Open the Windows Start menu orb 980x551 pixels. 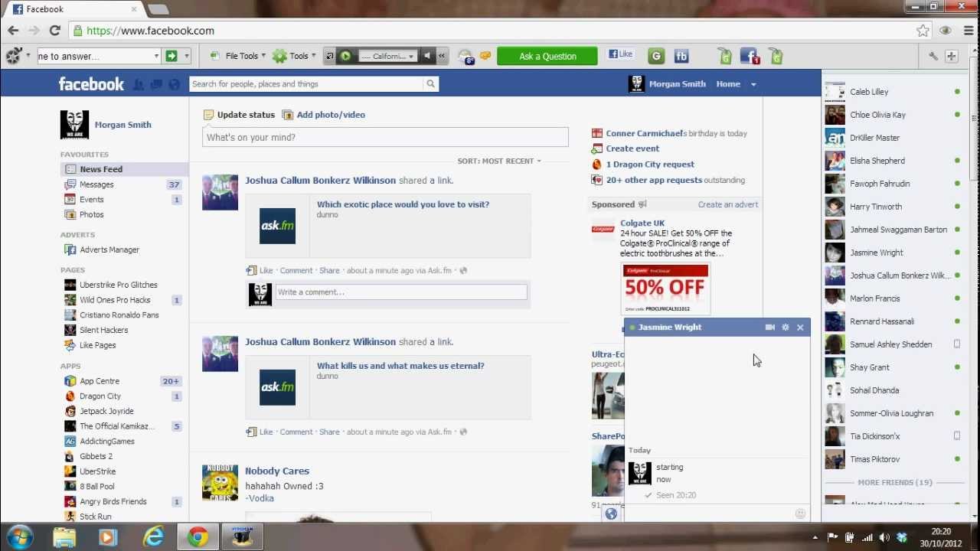[19, 537]
